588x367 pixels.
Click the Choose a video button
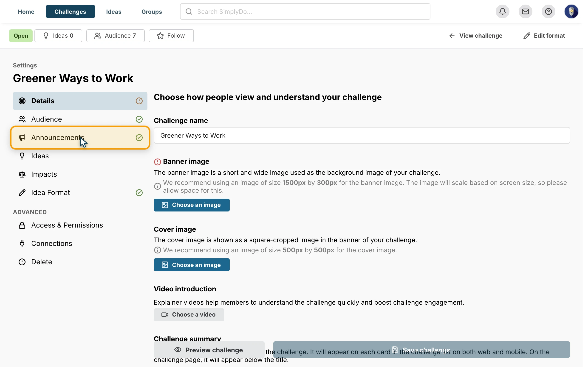(189, 314)
